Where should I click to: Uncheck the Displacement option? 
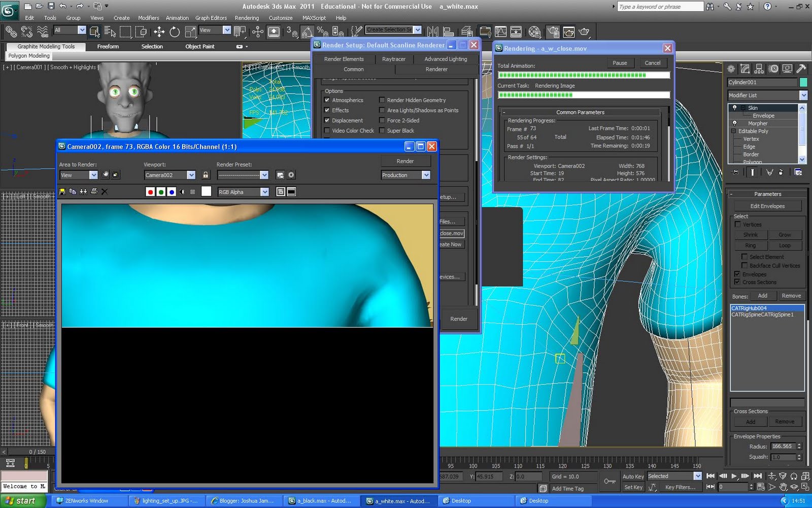click(x=327, y=120)
